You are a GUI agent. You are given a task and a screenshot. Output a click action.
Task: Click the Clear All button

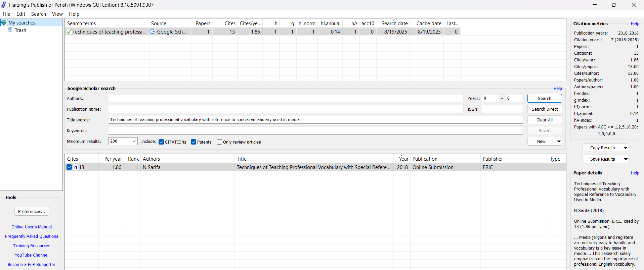pos(545,120)
